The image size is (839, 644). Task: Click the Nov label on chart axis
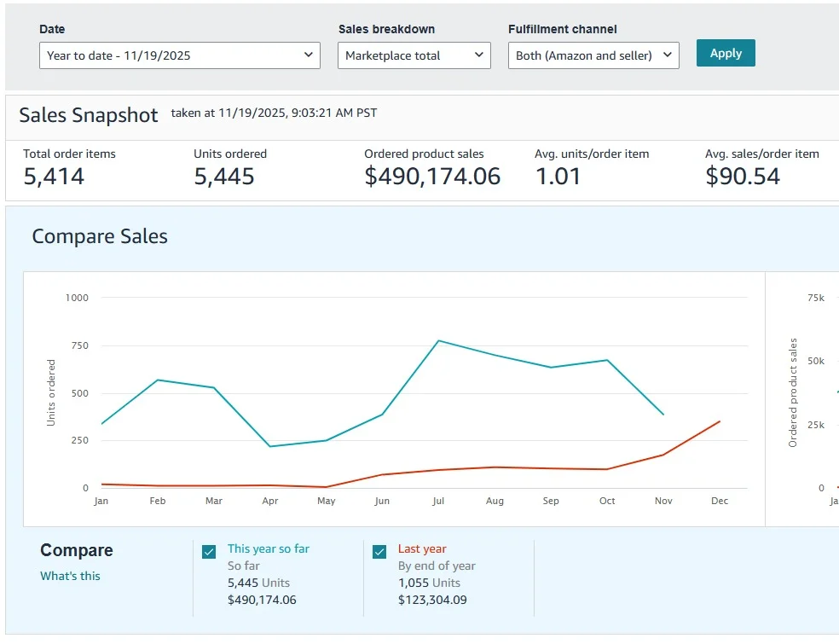(x=663, y=501)
